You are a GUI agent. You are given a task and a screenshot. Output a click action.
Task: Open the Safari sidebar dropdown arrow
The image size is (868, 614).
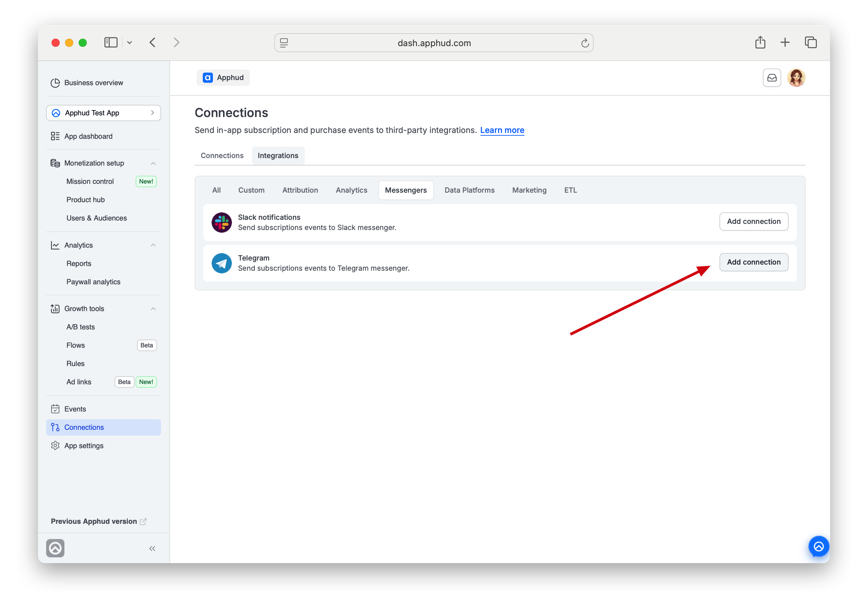[129, 43]
